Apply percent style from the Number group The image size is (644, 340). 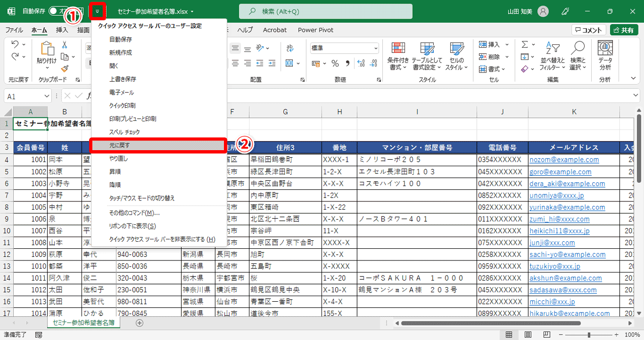(336, 63)
